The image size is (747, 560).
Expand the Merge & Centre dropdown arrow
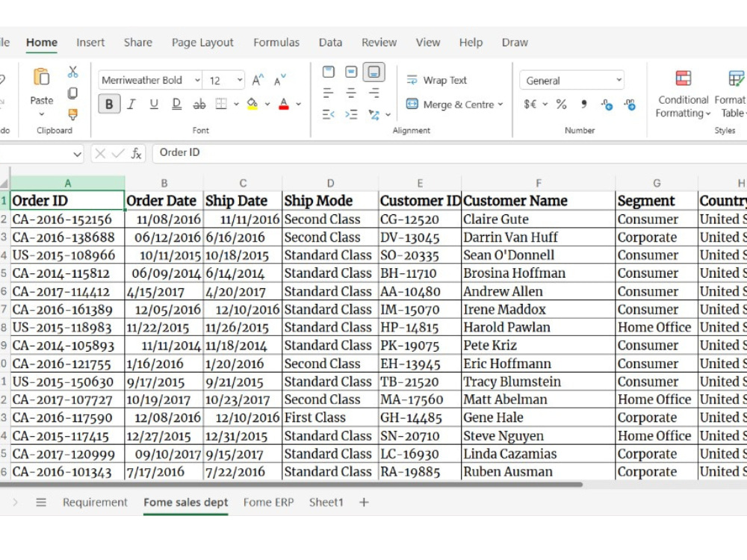(x=500, y=105)
